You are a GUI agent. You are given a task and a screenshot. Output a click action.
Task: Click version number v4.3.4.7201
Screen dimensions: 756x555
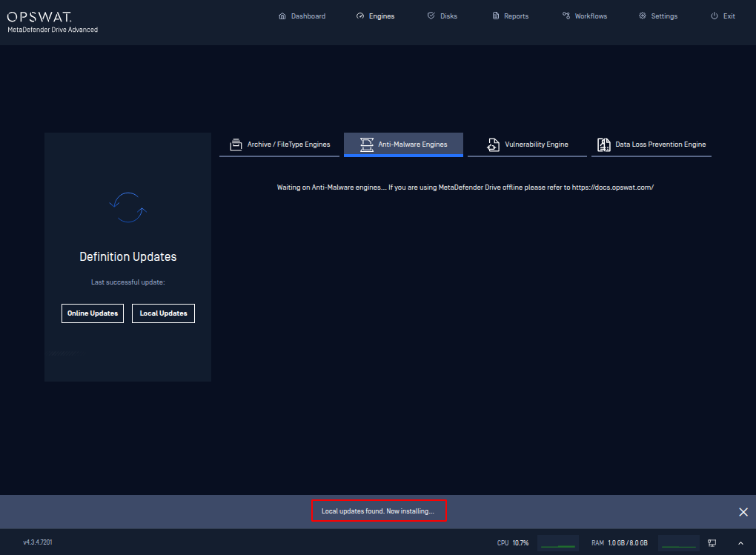[38, 542]
